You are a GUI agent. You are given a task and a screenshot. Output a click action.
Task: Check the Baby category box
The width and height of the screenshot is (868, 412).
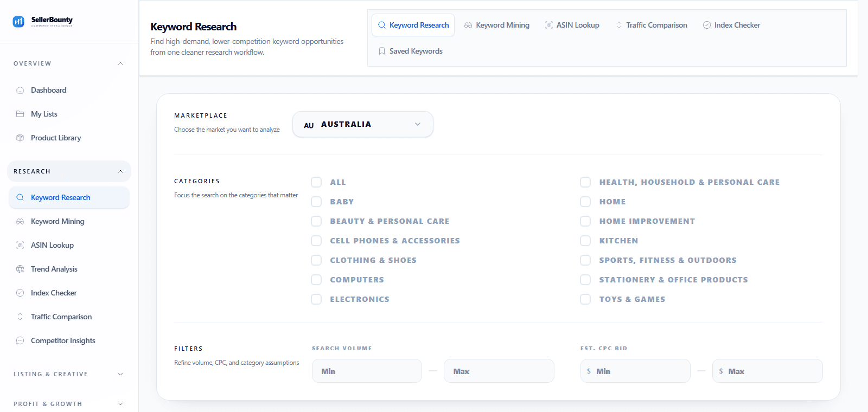316,202
